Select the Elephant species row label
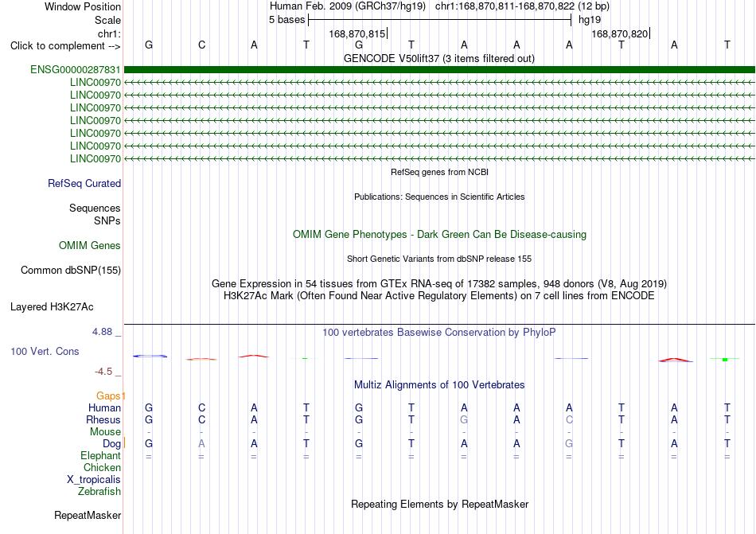Screen dimensions: 756x534 (x=101, y=455)
